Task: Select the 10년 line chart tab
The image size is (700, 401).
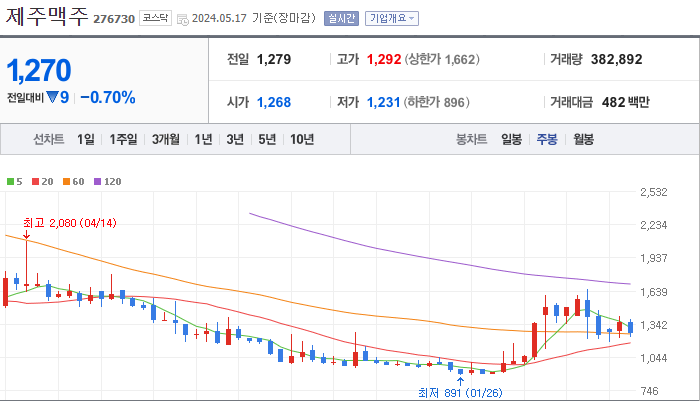Action: [x=302, y=139]
